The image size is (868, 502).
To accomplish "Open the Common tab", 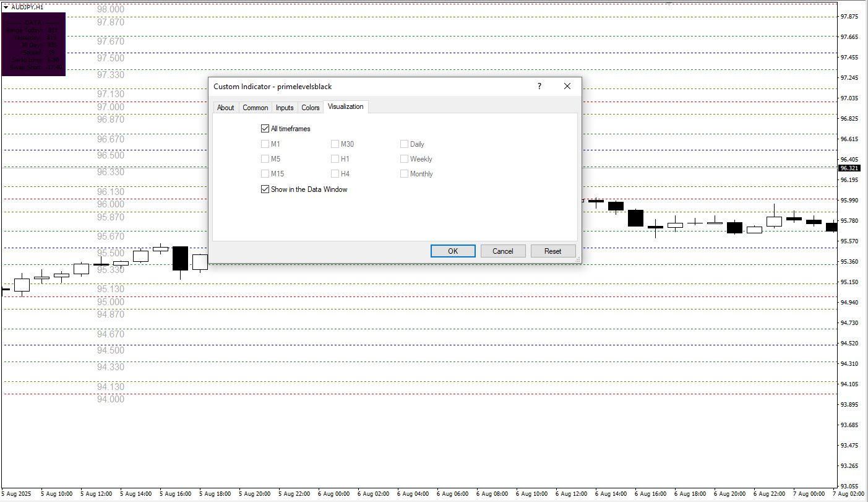I will (x=255, y=108).
